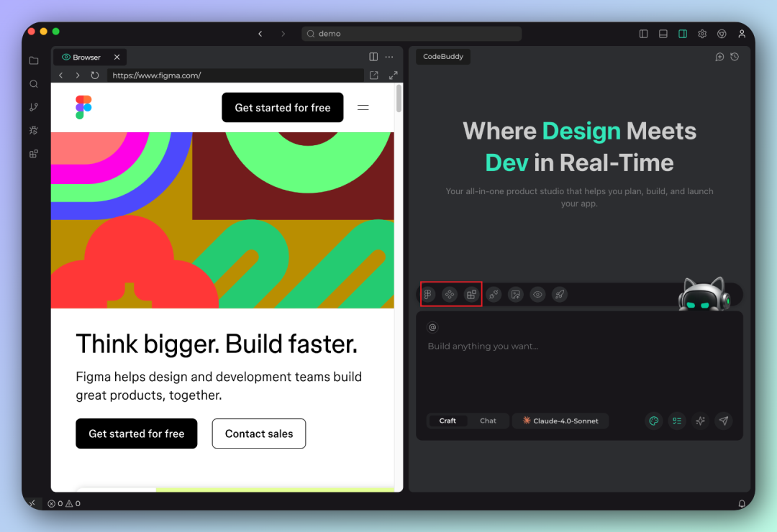Click the sparkle enhance prompt icon

(700, 421)
